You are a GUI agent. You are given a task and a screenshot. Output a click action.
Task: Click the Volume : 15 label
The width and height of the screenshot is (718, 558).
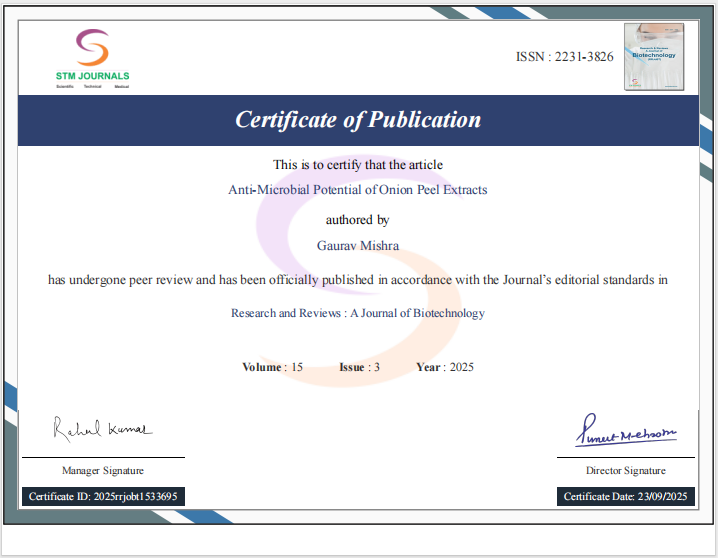[x=272, y=367]
